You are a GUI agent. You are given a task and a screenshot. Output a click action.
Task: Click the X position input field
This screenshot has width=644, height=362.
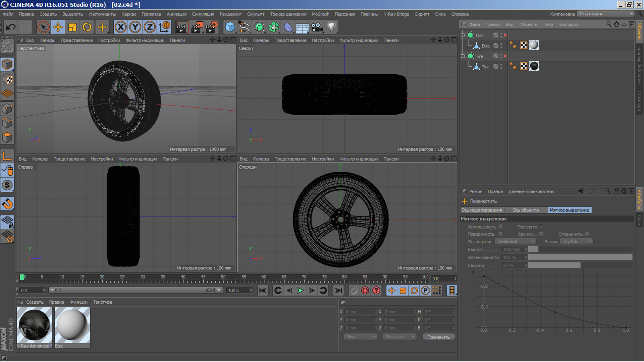[x=361, y=312]
